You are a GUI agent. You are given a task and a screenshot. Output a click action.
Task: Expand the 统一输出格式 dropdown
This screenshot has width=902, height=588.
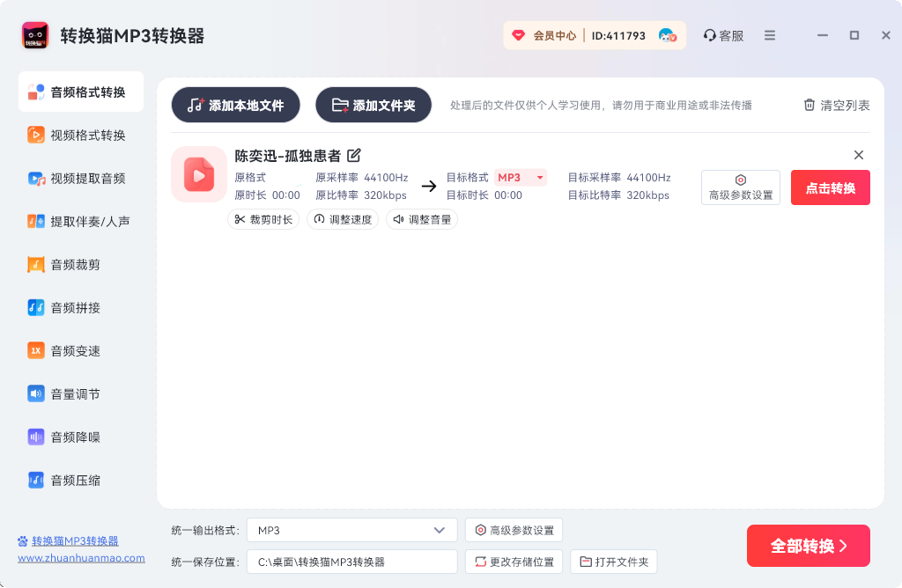click(x=351, y=530)
